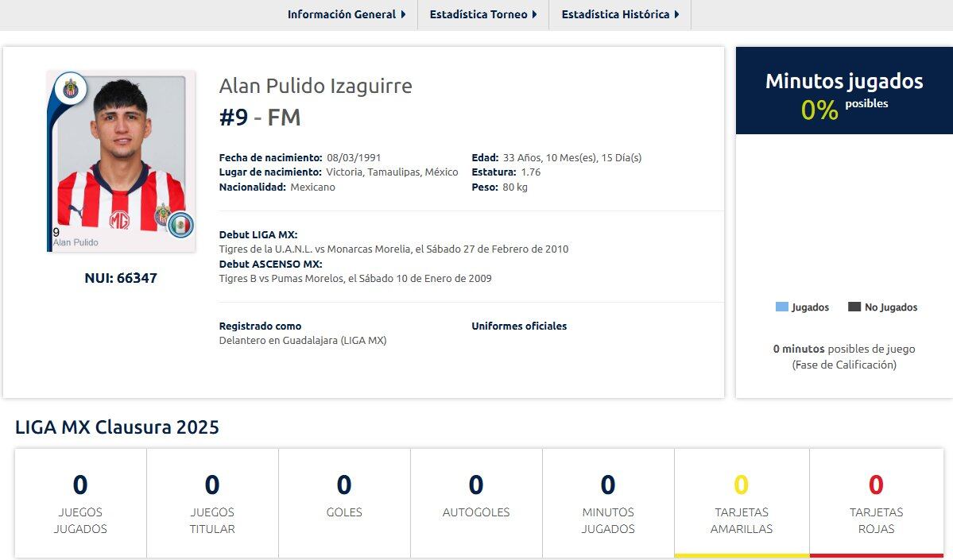Screen dimensions: 953x560
Task: Click the Minutos jugados 0% header panel
Action: tap(844, 90)
